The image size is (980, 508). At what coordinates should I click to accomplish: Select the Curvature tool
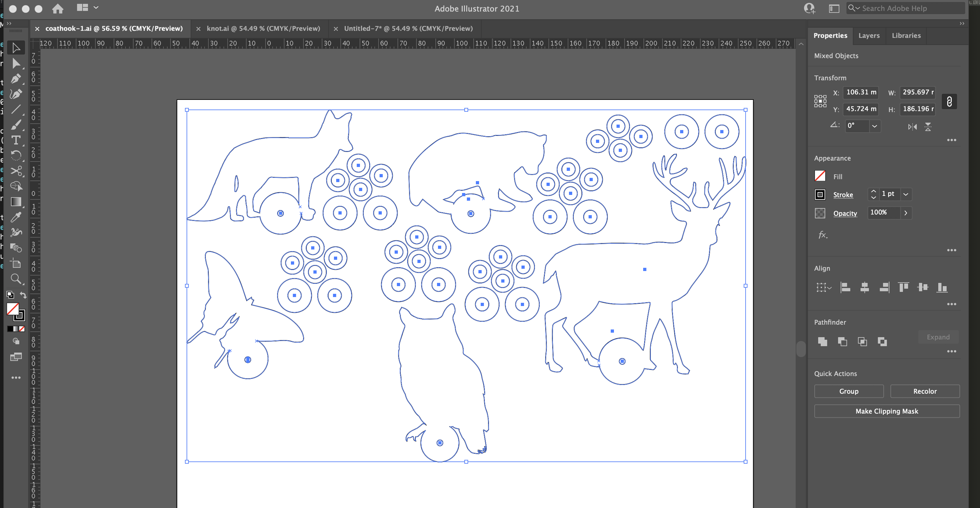(x=16, y=94)
